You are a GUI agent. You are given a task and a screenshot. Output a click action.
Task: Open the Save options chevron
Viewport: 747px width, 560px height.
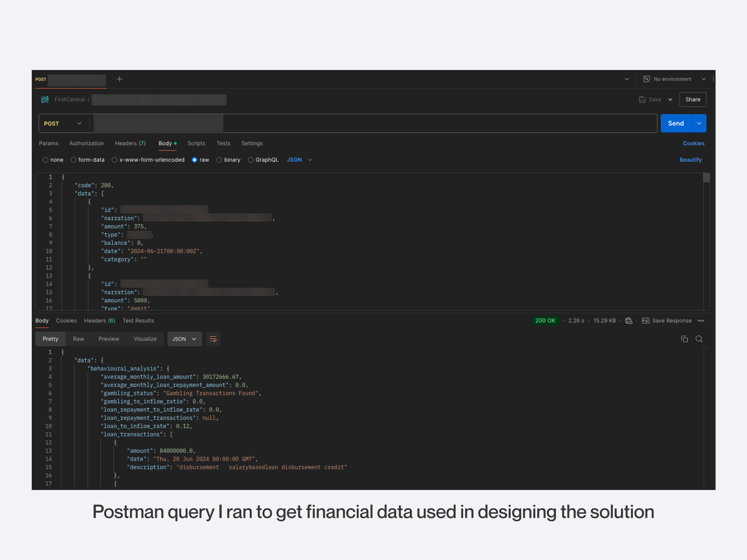tap(670, 100)
